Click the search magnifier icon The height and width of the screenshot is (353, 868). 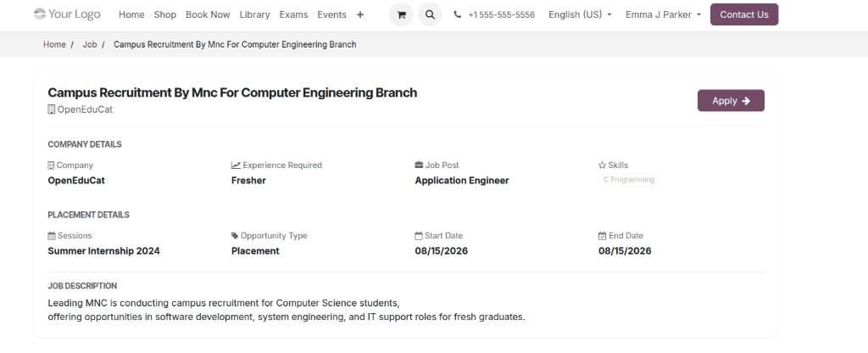click(430, 15)
